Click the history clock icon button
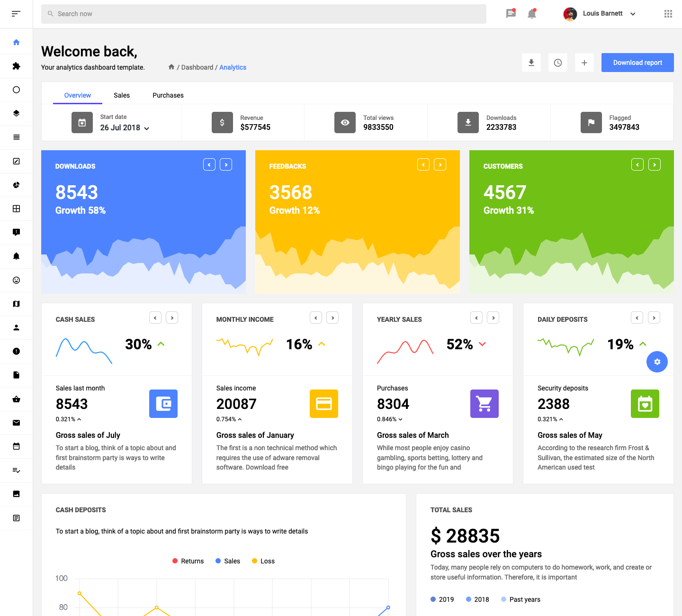This screenshot has width=682, height=616. 557,63
